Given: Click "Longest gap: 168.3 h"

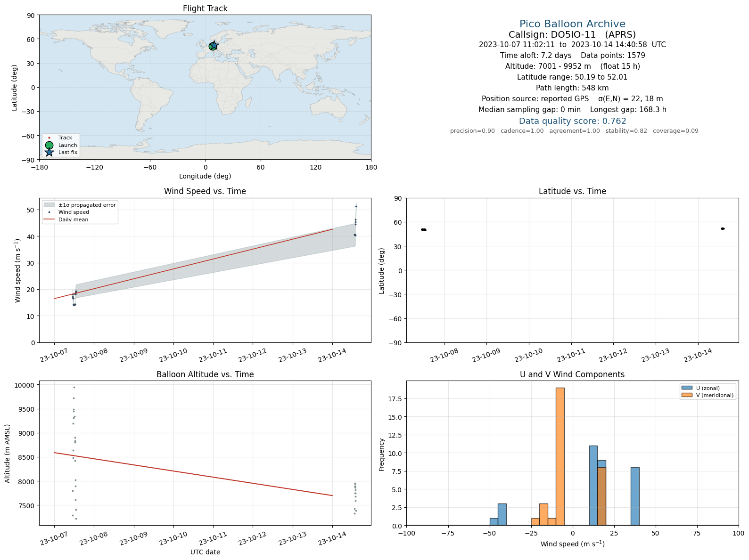Looking at the screenshot, I should (x=628, y=110).
